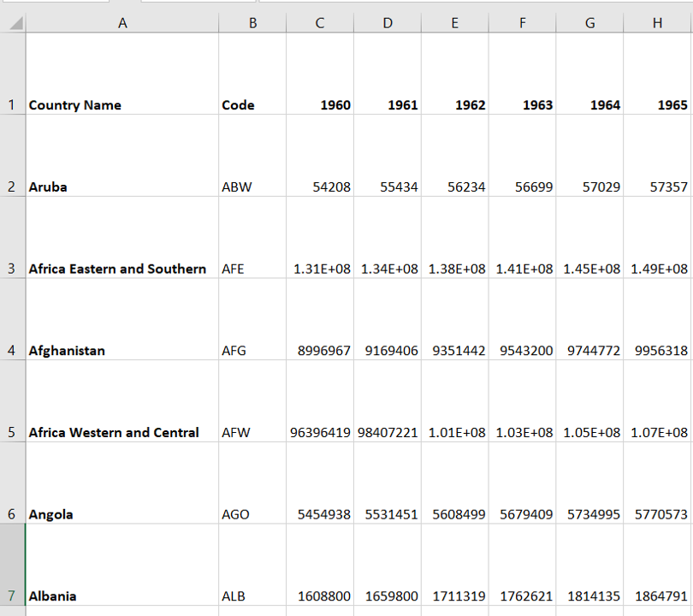Select column H header
The width and height of the screenshot is (693, 616).
[657, 23]
